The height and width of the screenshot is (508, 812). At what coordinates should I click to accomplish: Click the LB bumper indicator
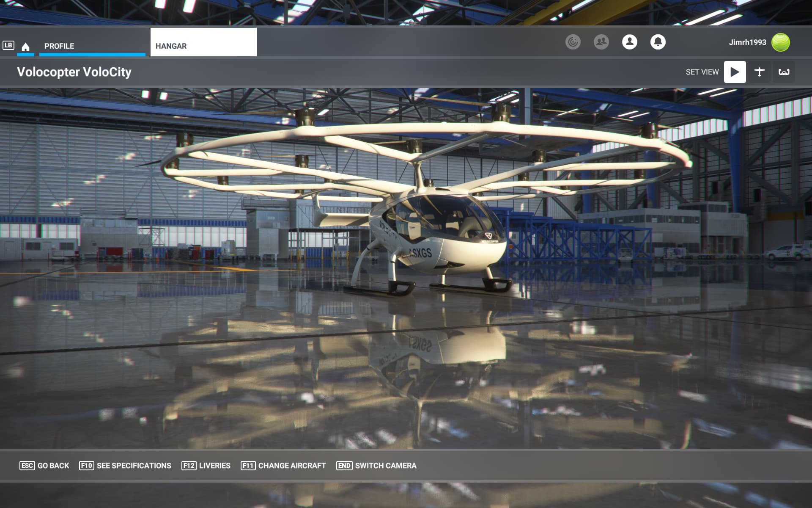pyautogui.click(x=8, y=45)
